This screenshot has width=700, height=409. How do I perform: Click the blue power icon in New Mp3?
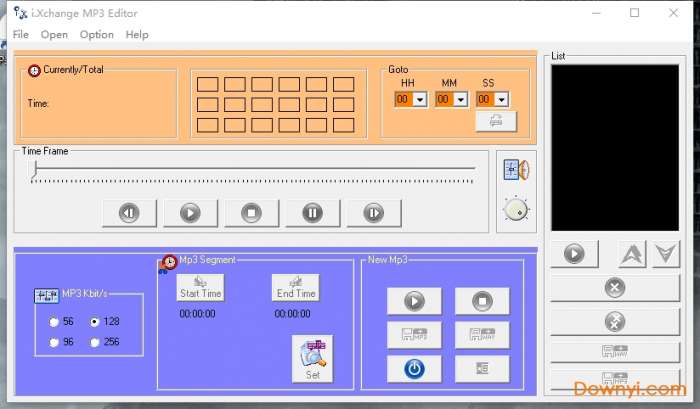point(414,368)
